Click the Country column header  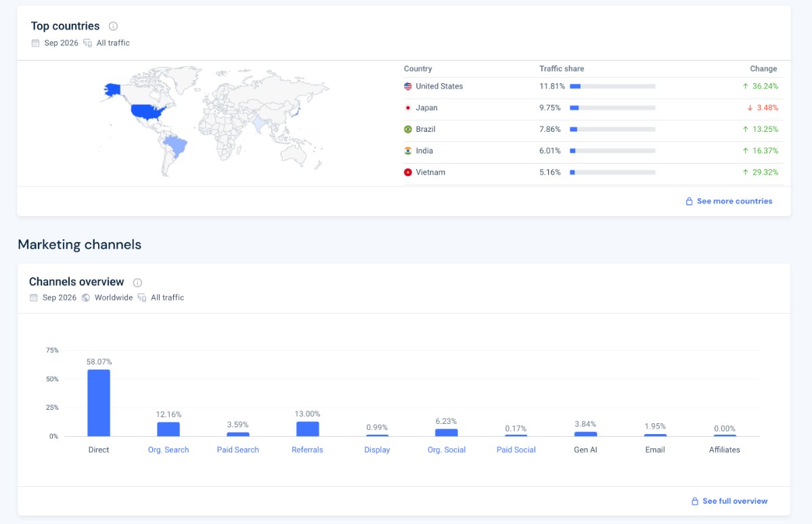pos(418,69)
